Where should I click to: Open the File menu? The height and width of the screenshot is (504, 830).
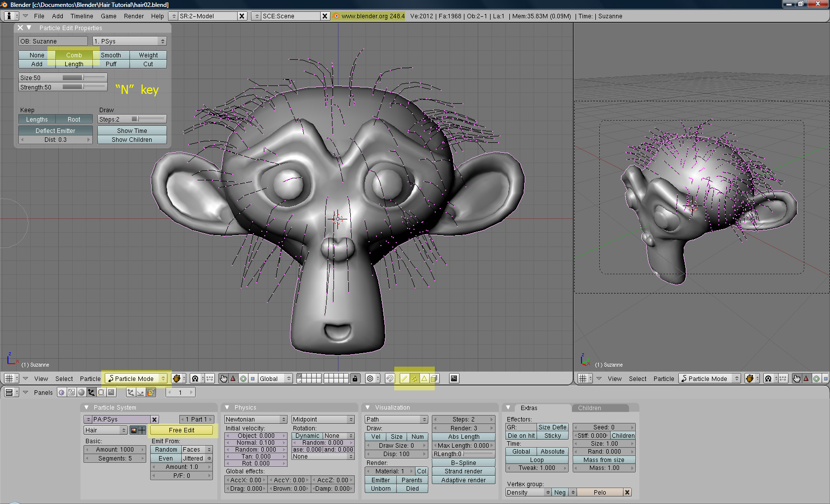(x=39, y=16)
